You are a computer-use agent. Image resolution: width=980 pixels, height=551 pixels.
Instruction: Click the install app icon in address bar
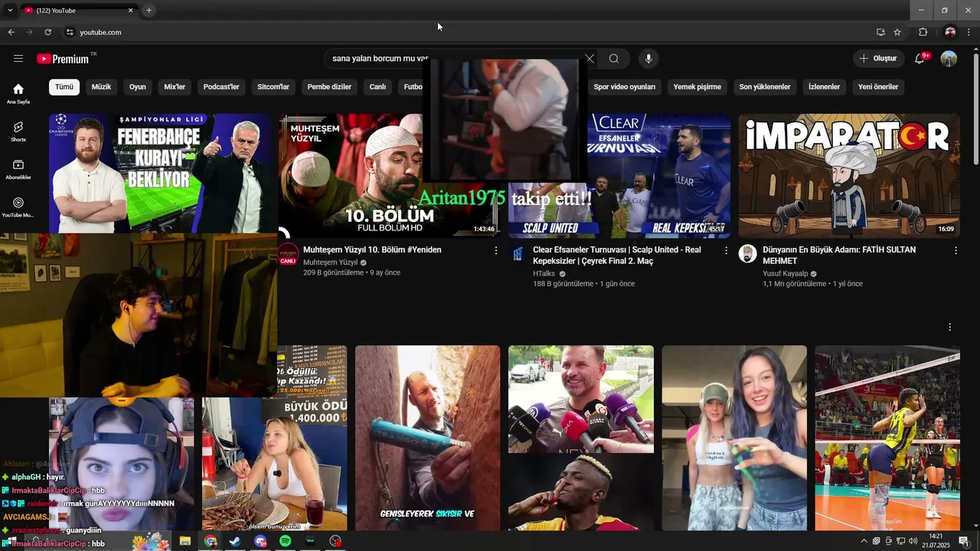tap(880, 32)
